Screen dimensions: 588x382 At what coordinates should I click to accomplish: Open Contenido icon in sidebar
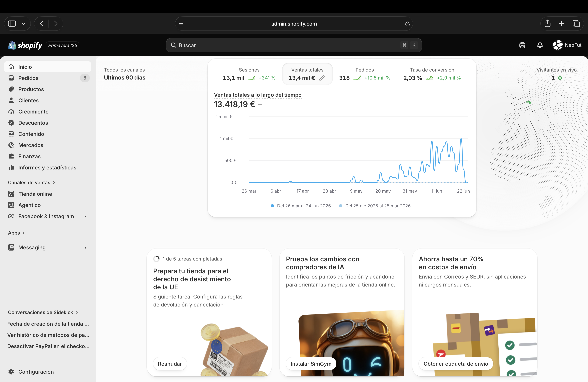coord(11,134)
